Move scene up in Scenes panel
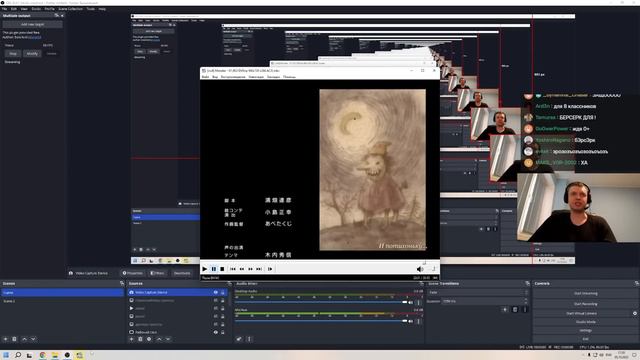Viewport: 640px width, 360px height. coord(24,339)
